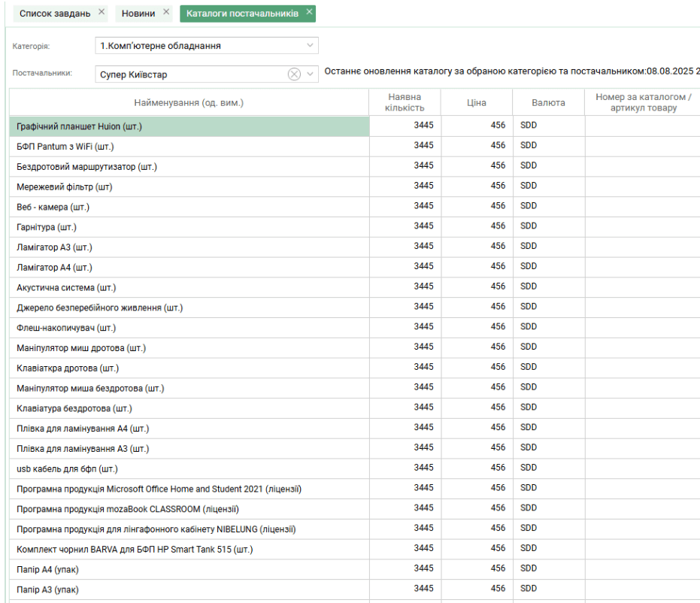Viewport: 700px width, 603px height.
Task: Expand the Категорія dropdown arrow
Action: (311, 46)
